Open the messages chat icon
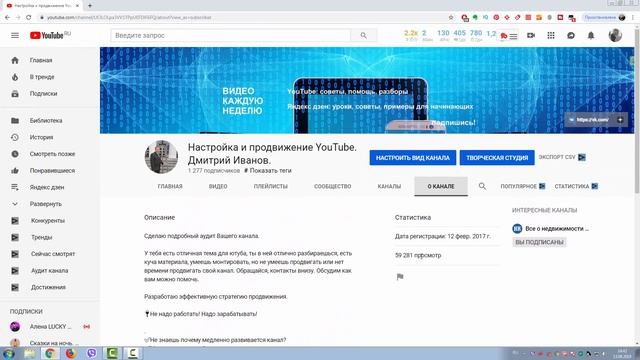640x360 pixels. click(571, 36)
